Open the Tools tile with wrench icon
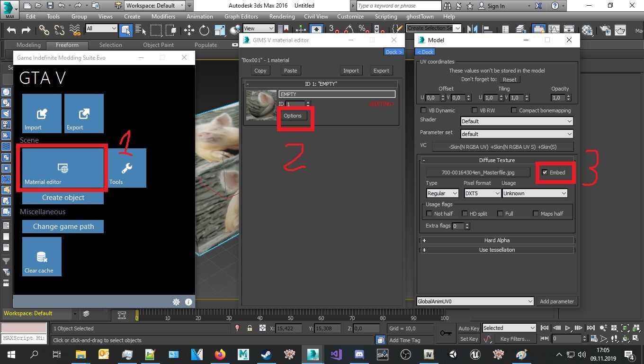 [x=126, y=168]
